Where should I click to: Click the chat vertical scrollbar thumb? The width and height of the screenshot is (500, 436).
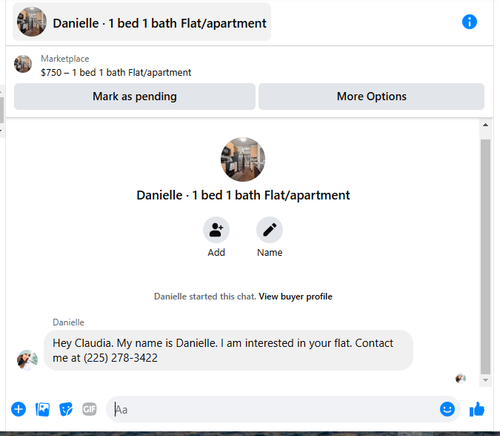[485, 257]
